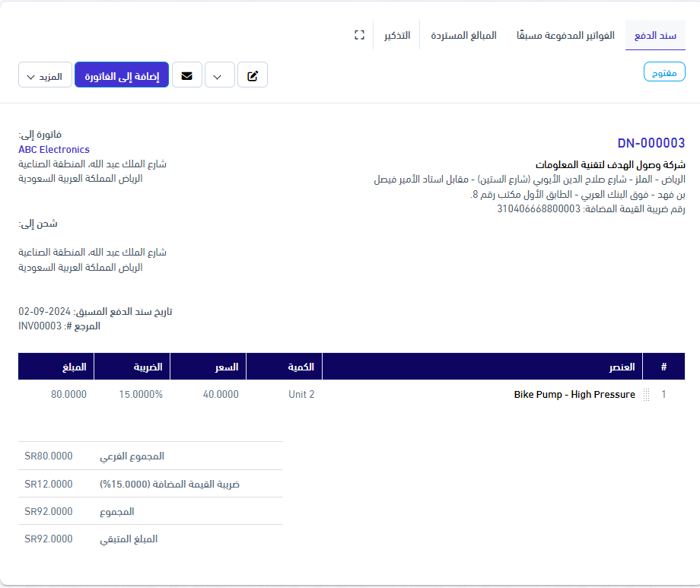Open the المزيد dropdown menu
700x588 pixels.
click(46, 76)
